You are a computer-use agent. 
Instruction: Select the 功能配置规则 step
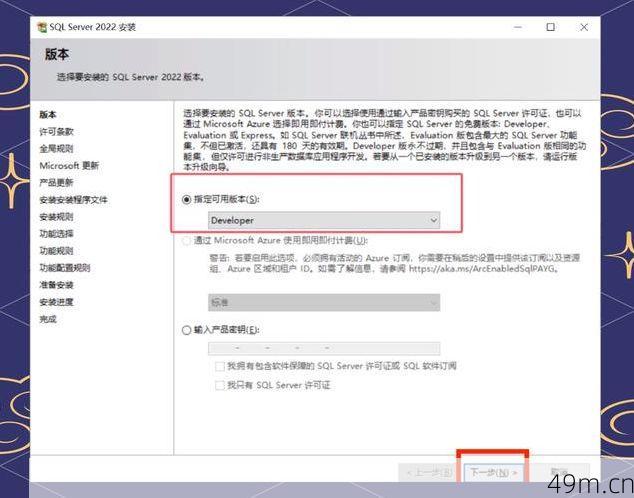tap(65, 268)
